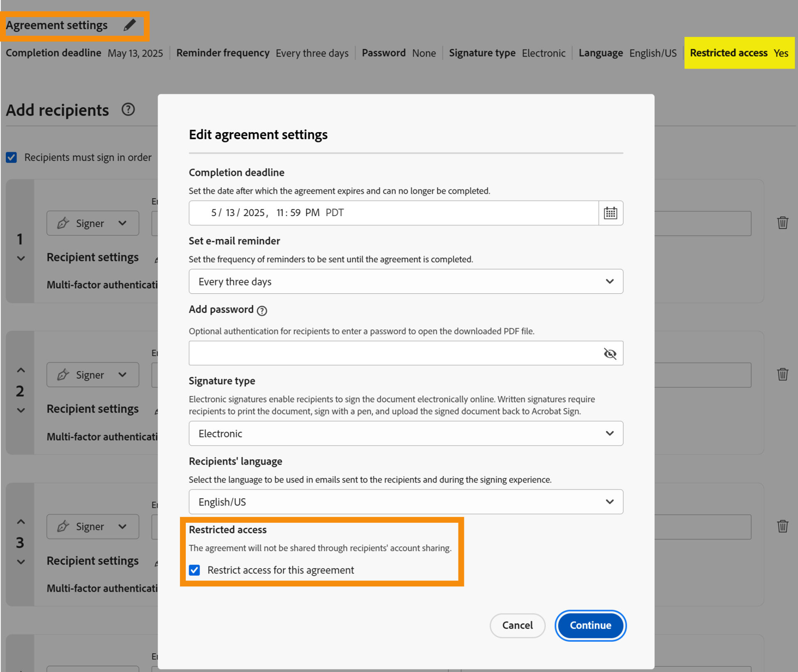Click the Cancel button in the dialog
This screenshot has height=672, width=798.
[517, 625]
